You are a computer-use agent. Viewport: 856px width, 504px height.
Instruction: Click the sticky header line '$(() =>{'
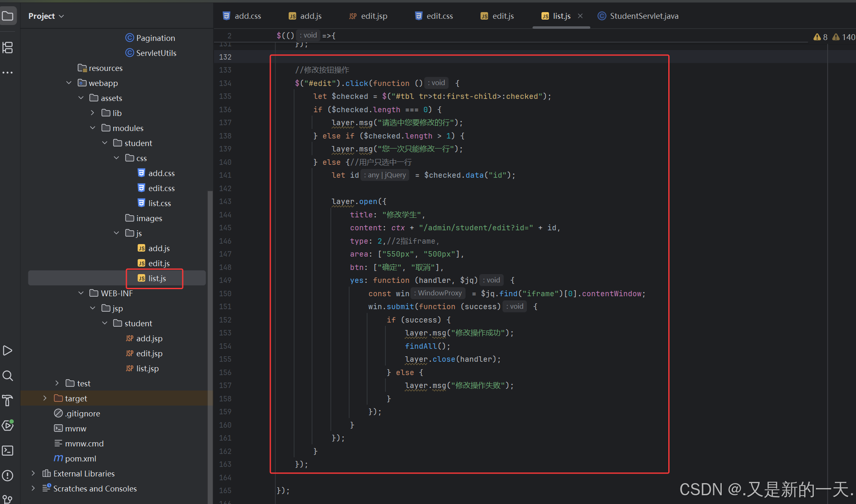pos(306,35)
